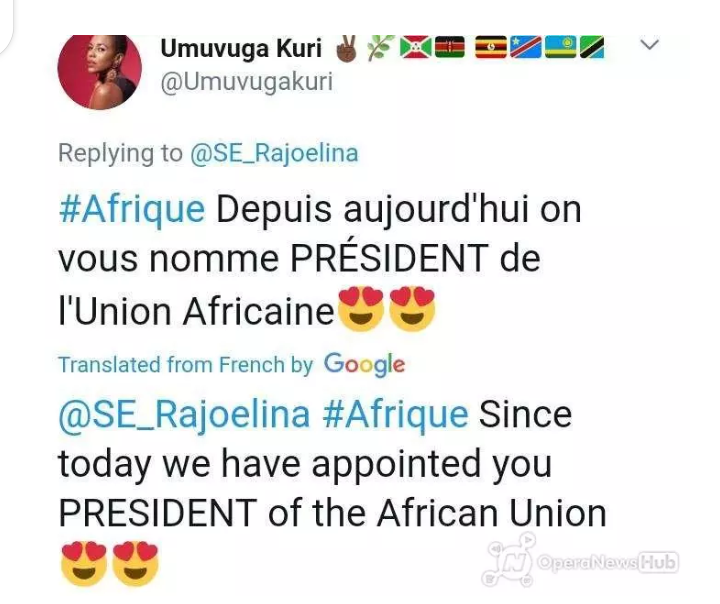This screenshot has height=604, width=720.
Task: Click the victory hand emoji beside the name
Action: tap(345, 47)
